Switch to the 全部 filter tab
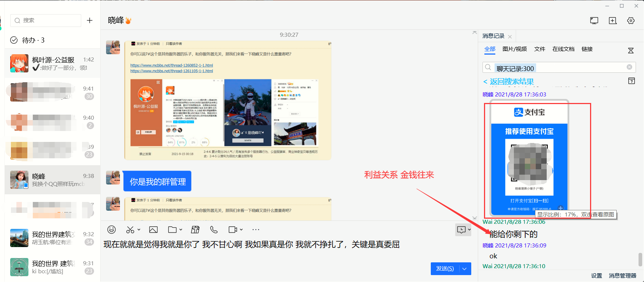 pos(490,49)
